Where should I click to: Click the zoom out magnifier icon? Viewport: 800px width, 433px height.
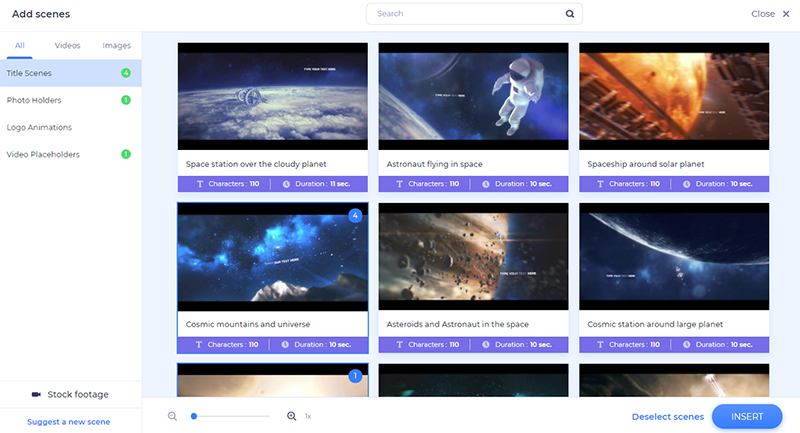[173, 416]
